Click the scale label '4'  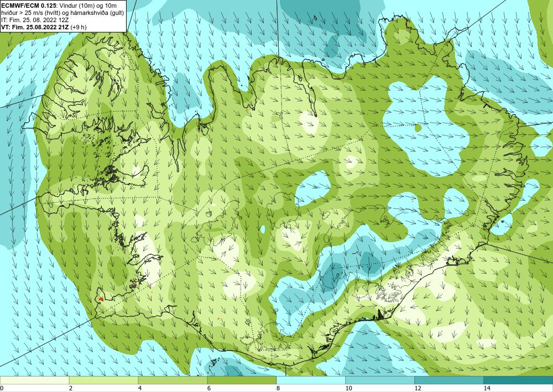[x=140, y=388]
